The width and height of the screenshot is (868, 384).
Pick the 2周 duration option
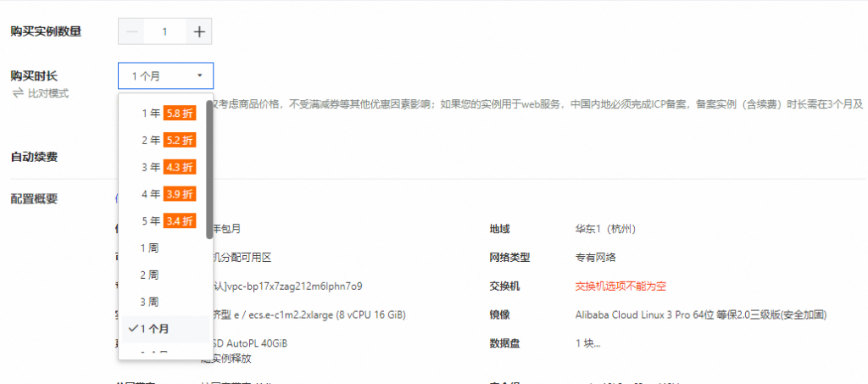coord(149,275)
